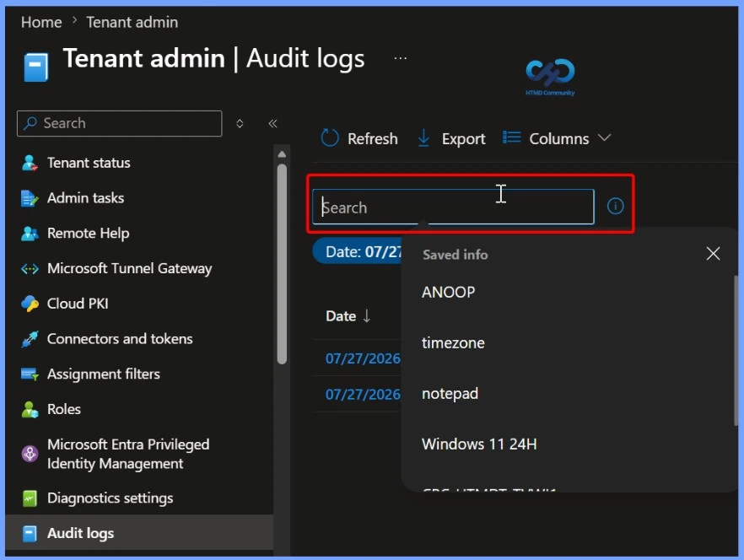Click the sidebar vertical scrollbar
This screenshot has width=744, height=560.
pos(282,264)
